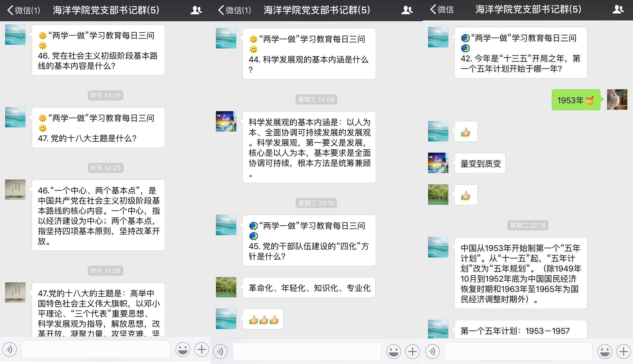Screen dimensions: 633x364
Task: Open emoji picker in left chat
Action: point(183,349)
